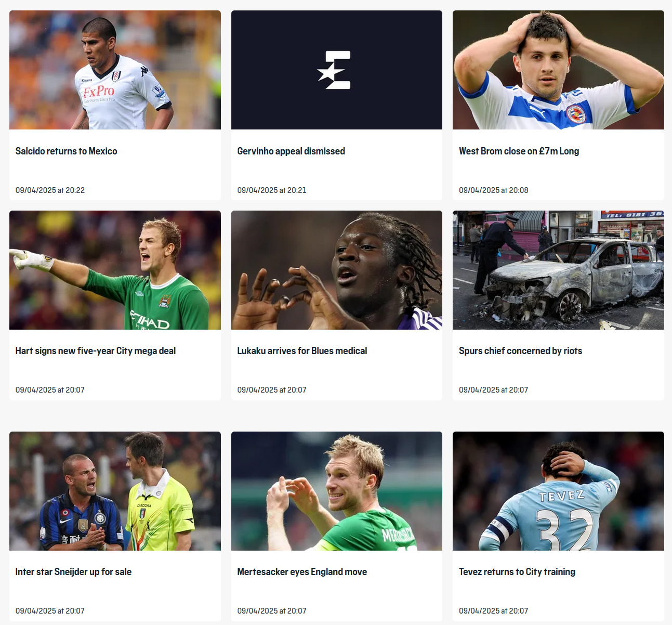
Task: Select Mertesacker green shirt photo
Action: point(336,491)
